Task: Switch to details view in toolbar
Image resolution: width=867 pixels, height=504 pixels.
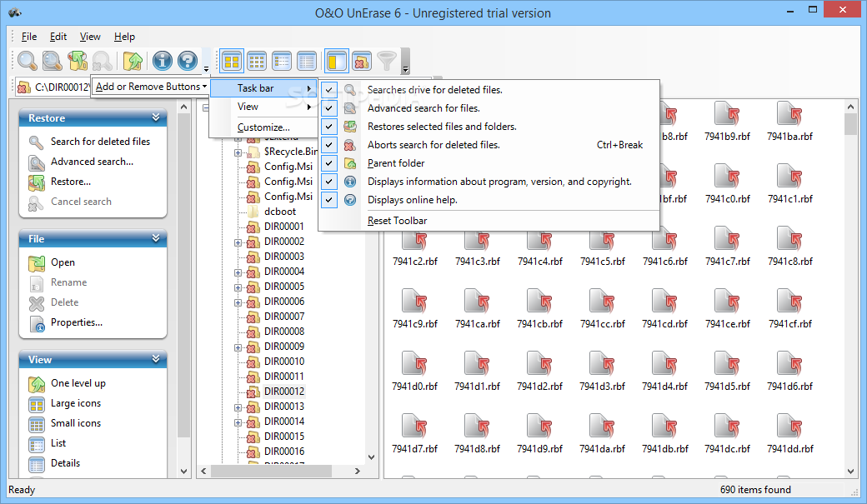Action: [306, 61]
